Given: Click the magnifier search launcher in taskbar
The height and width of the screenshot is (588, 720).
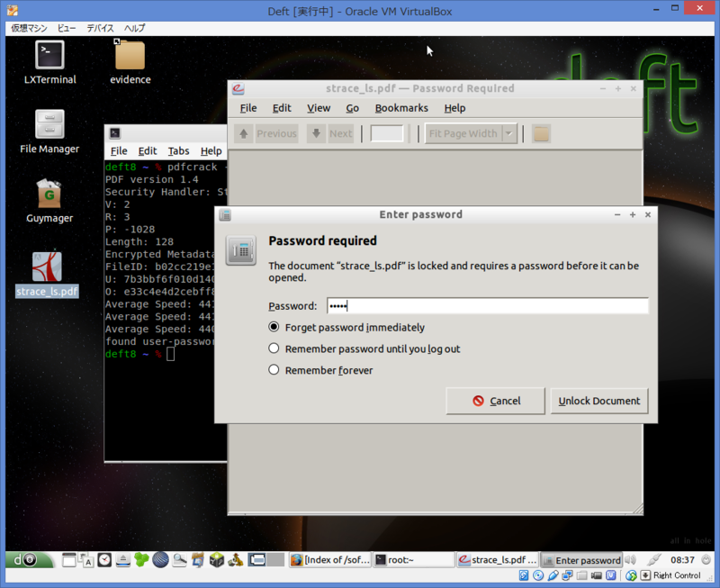Looking at the screenshot, I should pyautogui.click(x=179, y=560).
